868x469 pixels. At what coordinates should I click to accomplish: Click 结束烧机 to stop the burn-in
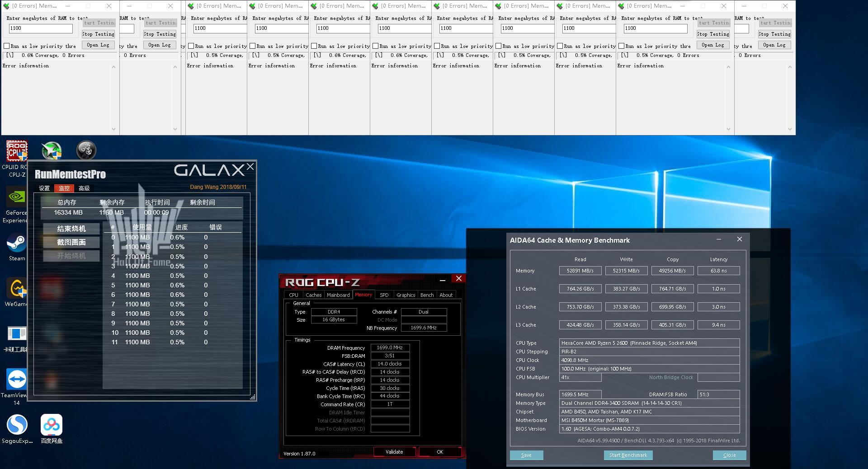[x=71, y=229]
